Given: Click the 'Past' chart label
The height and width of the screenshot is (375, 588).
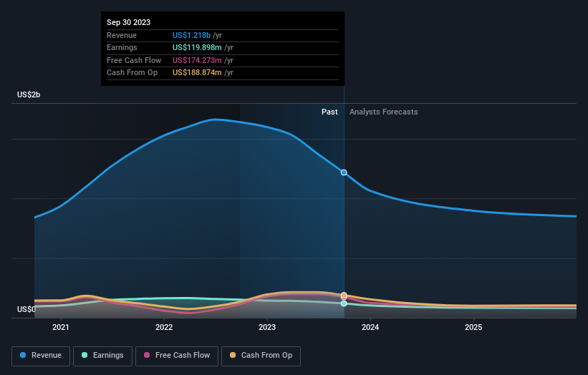Looking at the screenshot, I should click(329, 112).
